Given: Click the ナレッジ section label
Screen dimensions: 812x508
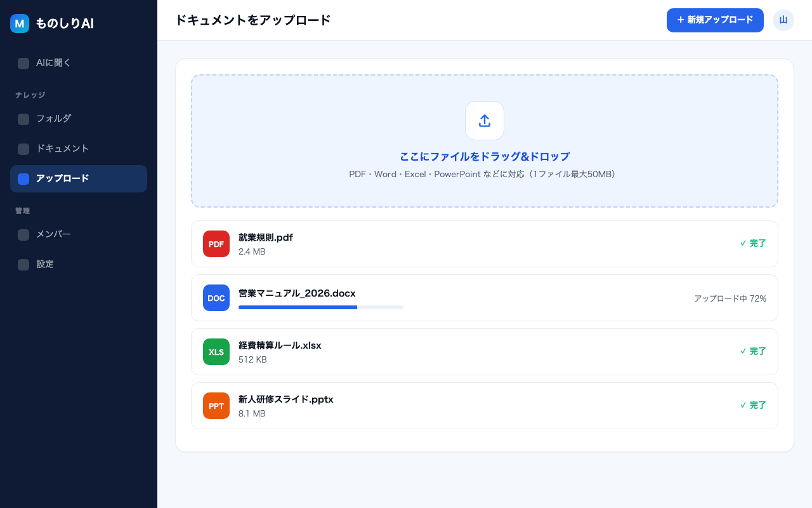Looking at the screenshot, I should [30, 95].
